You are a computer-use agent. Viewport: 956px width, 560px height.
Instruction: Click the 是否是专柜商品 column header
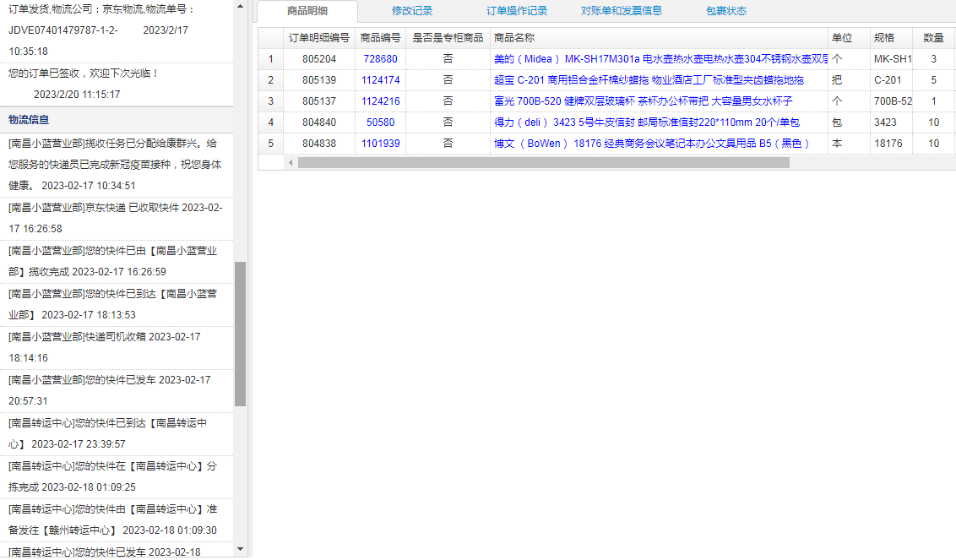click(x=448, y=38)
